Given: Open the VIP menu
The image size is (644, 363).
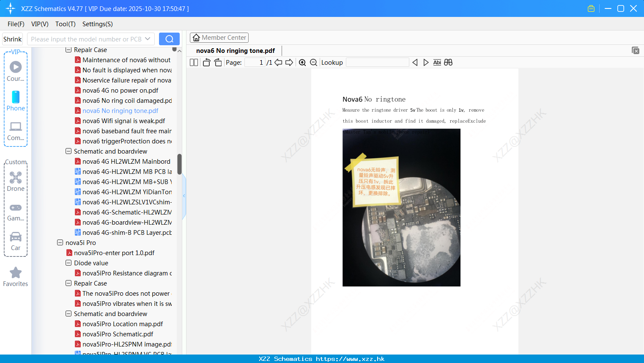Looking at the screenshot, I should (40, 24).
